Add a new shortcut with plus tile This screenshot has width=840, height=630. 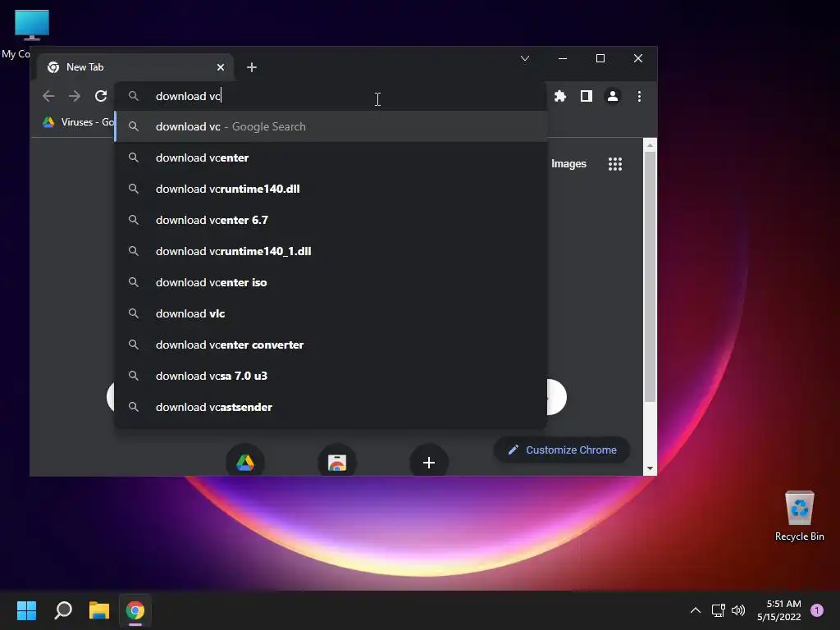tap(428, 462)
